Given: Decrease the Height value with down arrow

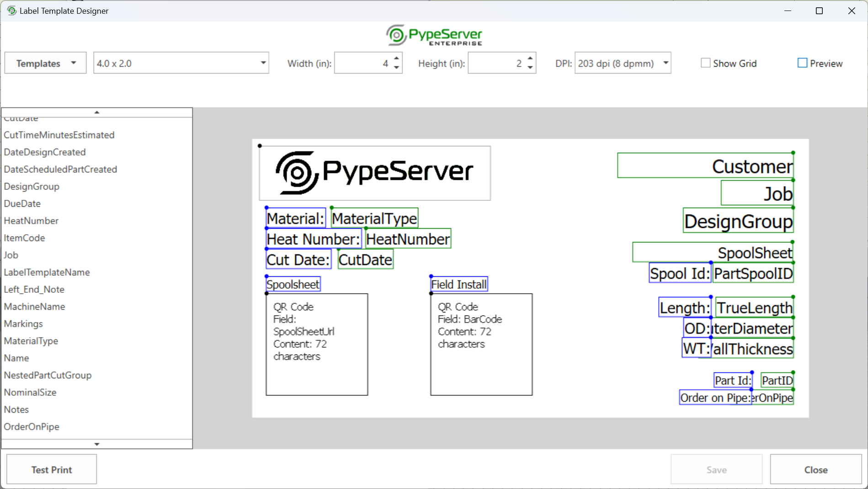Looking at the screenshot, I should coord(530,68).
